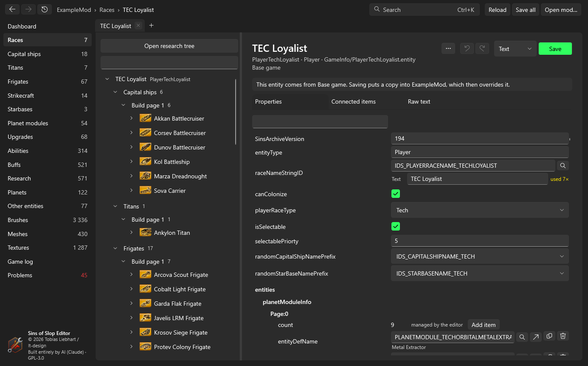The width and height of the screenshot is (588, 366).
Task: Go back using the back arrow
Action: coord(12,9)
